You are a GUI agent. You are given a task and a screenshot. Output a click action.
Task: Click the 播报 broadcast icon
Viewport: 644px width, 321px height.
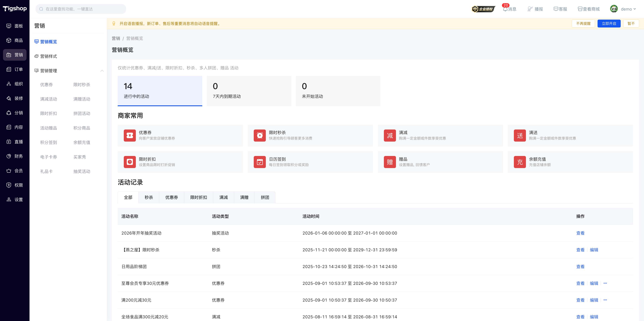(x=530, y=9)
